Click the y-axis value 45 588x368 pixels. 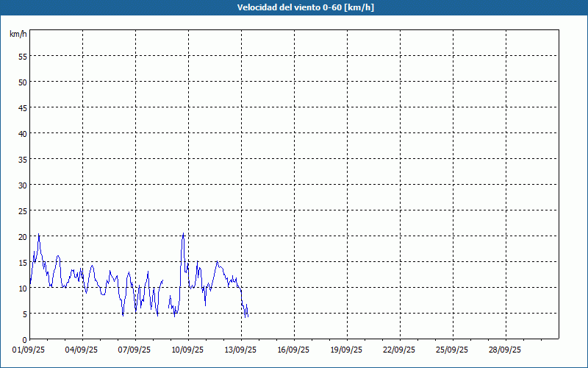[x=23, y=107]
